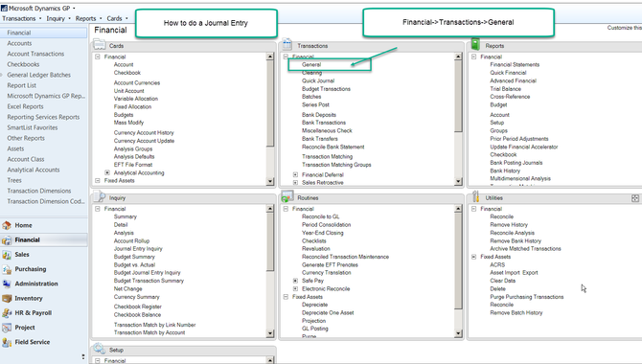
Task: Click Routines panel scrollbar down arrow
Action: 458,333
